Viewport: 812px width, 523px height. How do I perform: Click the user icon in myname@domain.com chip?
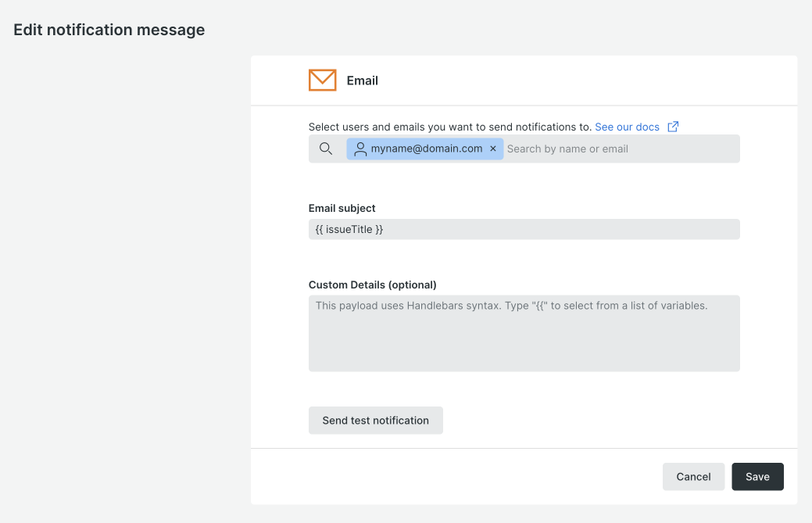point(360,149)
